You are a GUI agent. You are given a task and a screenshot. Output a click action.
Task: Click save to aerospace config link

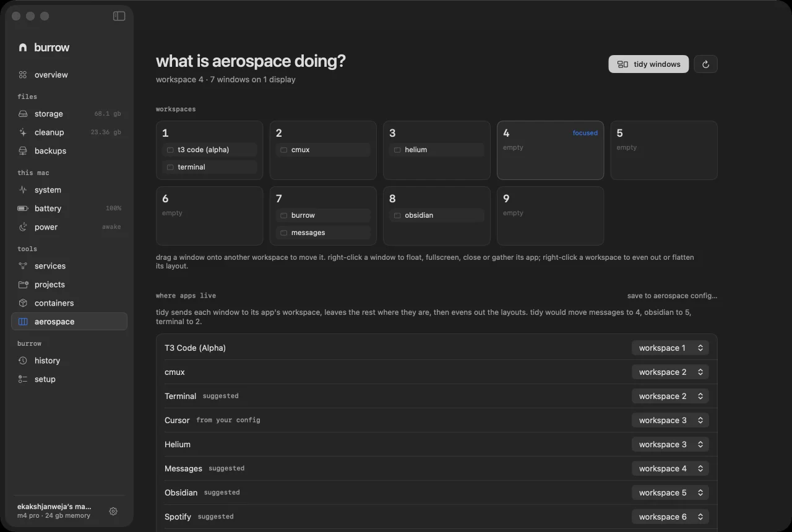pyautogui.click(x=672, y=296)
